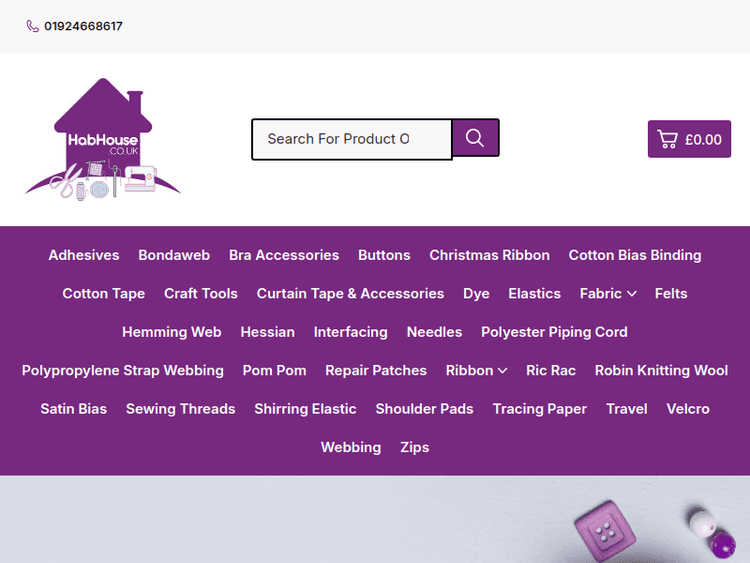Open Curtain Tape & Accessories
This screenshot has height=563, width=750.
[x=350, y=293]
